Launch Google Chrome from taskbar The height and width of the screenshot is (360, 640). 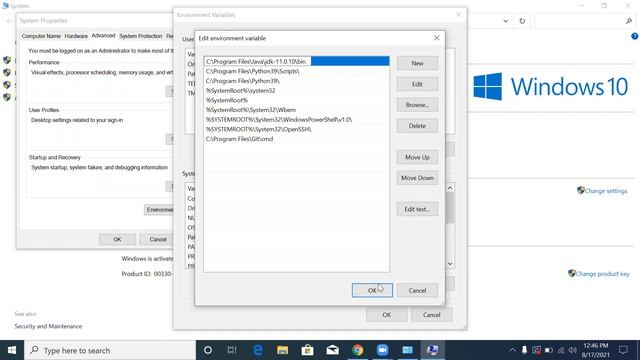pyautogui.click(x=358, y=350)
